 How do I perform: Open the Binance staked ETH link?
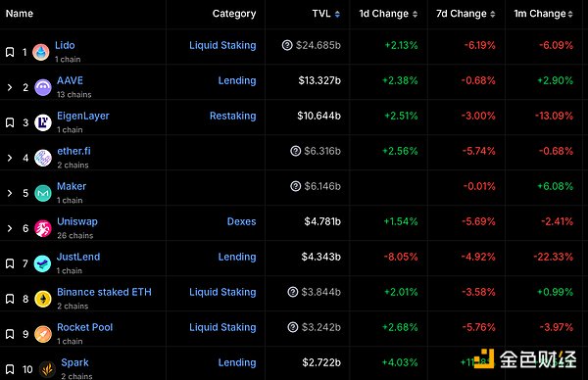pyautogui.click(x=104, y=292)
